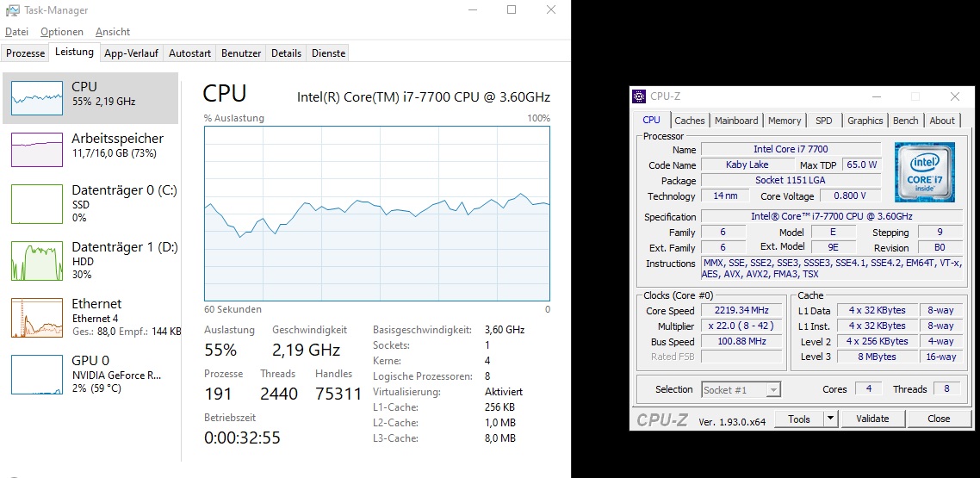Switch to the Benutzer tab
The image size is (980, 478).
tap(241, 53)
